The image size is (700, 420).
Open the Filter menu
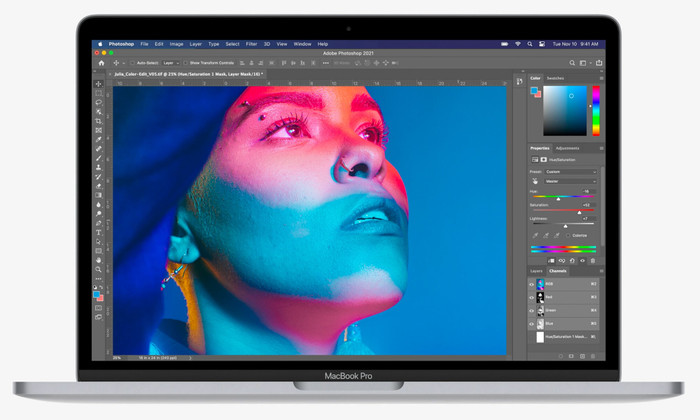pyautogui.click(x=250, y=44)
